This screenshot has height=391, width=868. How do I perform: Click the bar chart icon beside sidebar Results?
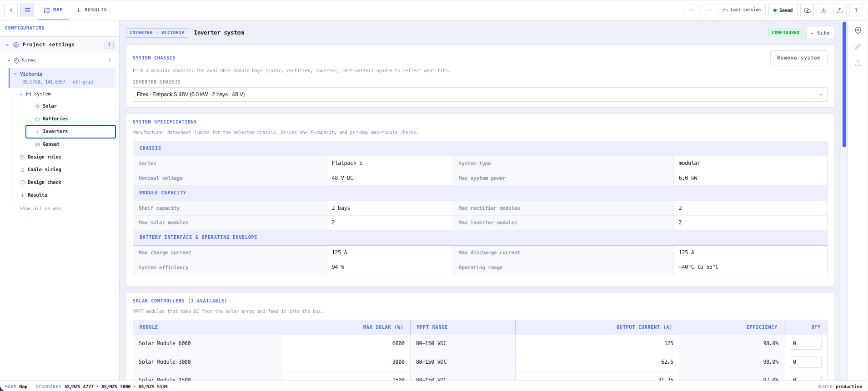tap(23, 195)
